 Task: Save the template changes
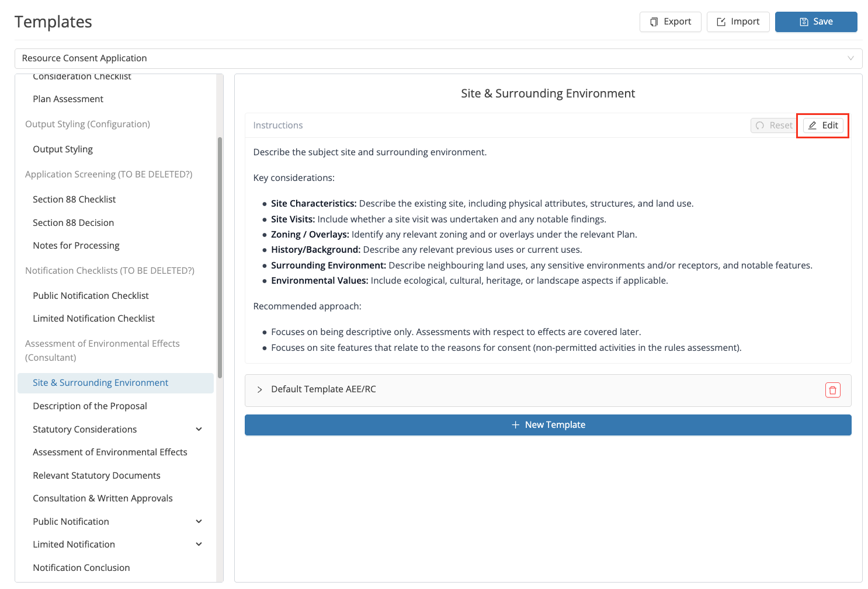coord(816,22)
